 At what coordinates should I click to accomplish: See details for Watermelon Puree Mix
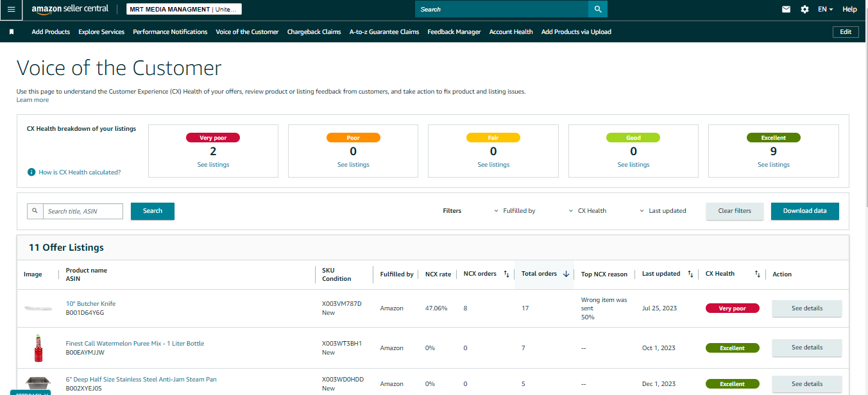(x=806, y=348)
